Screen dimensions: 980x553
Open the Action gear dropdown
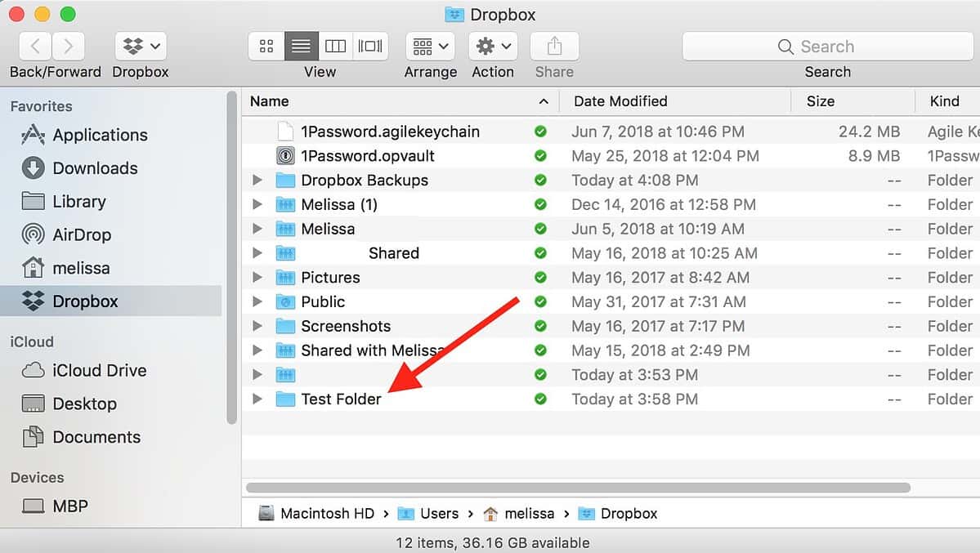[x=493, y=47]
